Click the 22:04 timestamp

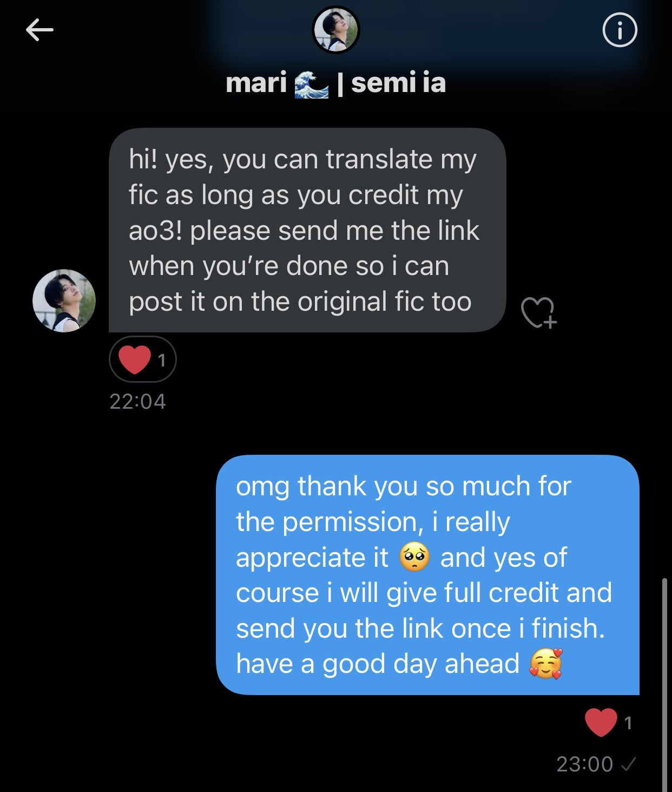click(137, 401)
